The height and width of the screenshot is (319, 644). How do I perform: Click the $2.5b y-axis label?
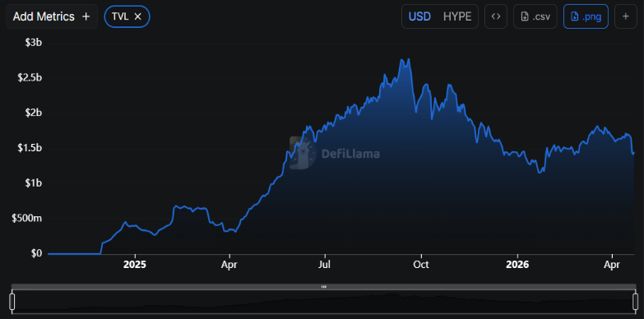click(x=30, y=78)
